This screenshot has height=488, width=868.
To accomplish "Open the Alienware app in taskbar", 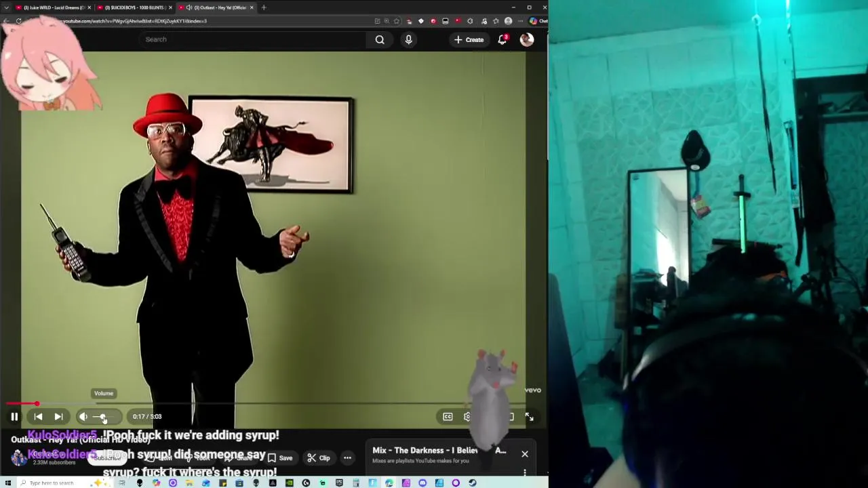I will pos(140,483).
